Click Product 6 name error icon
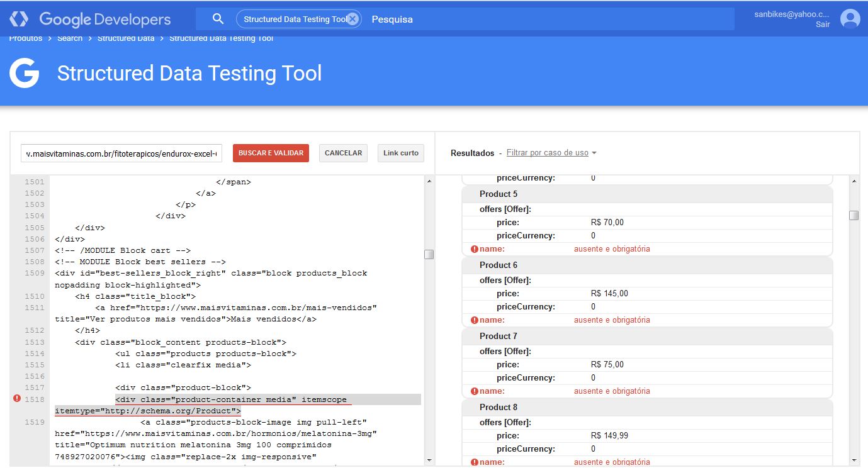Screen dimensions: 868x468 pyautogui.click(x=475, y=320)
